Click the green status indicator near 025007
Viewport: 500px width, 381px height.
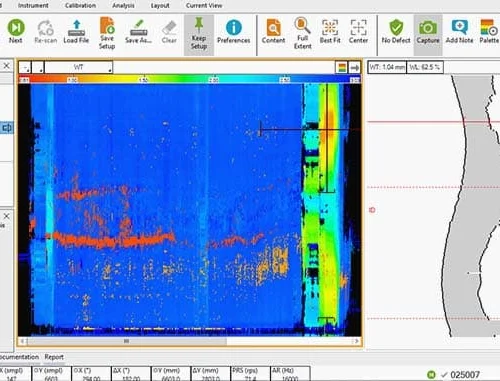[x=431, y=375]
